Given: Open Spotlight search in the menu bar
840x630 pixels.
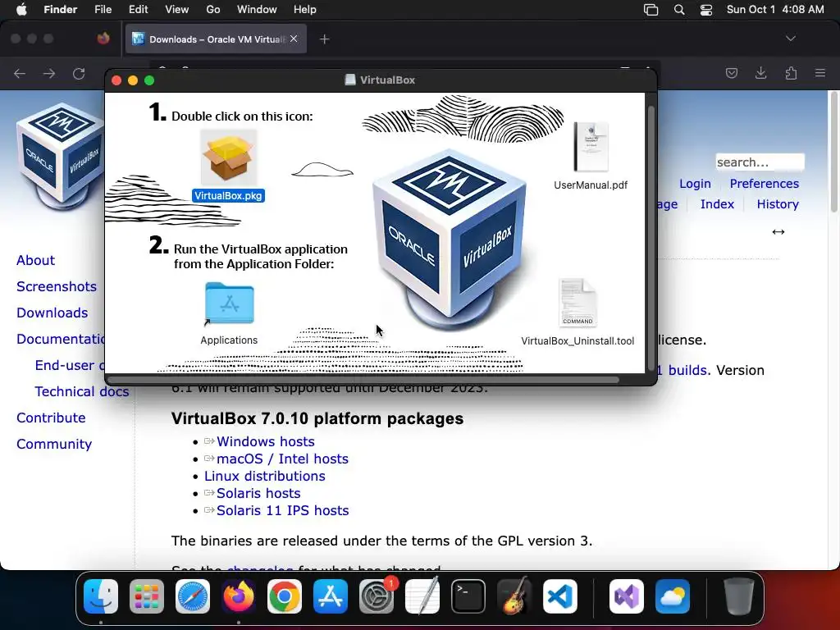Looking at the screenshot, I should pos(678,10).
